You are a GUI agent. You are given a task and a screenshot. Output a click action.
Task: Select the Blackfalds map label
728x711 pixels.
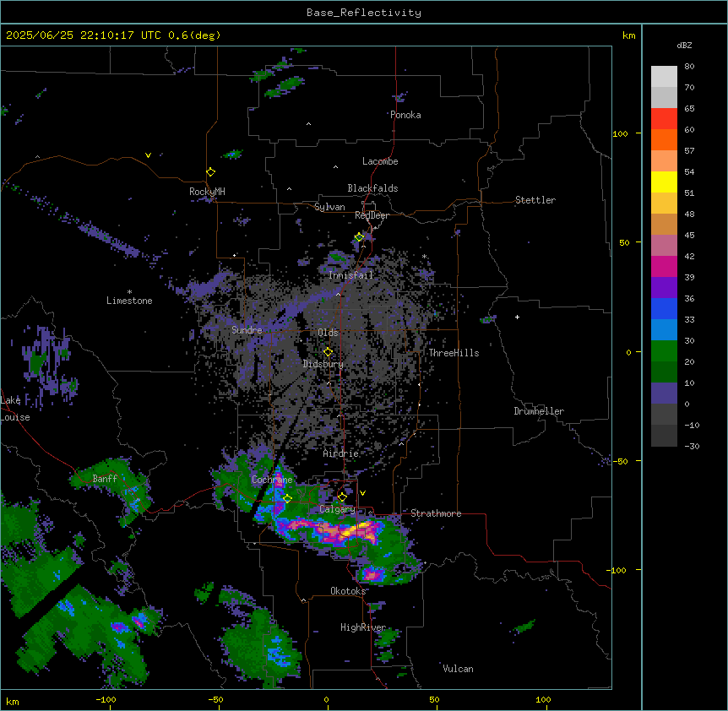(x=372, y=188)
